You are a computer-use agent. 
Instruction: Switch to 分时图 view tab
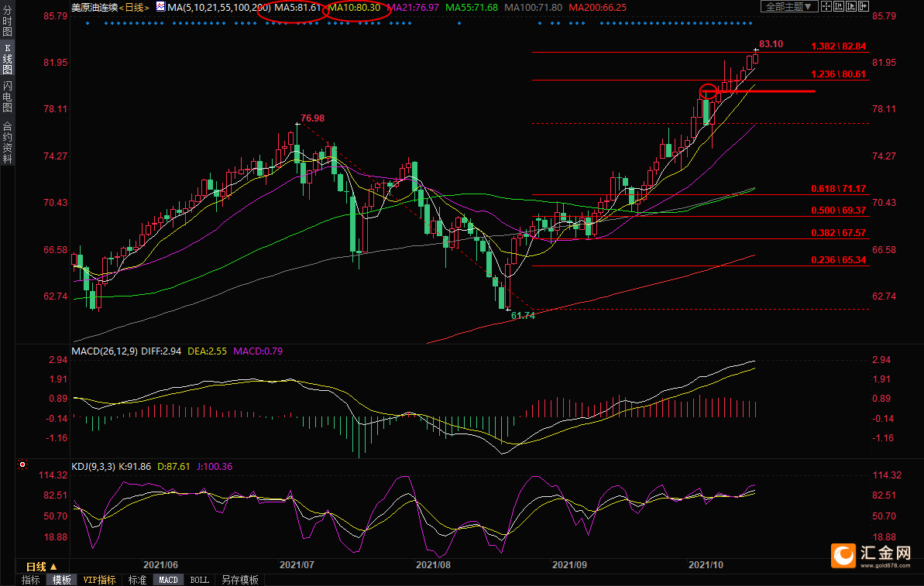(x=7, y=21)
